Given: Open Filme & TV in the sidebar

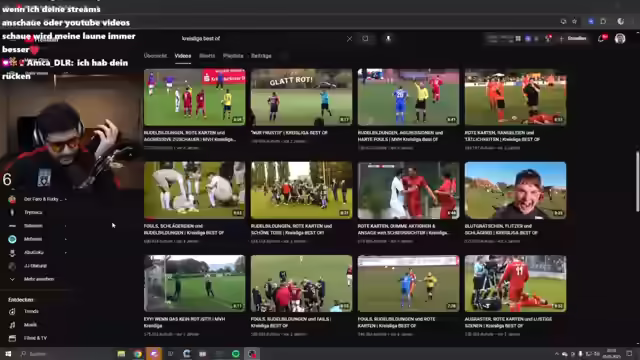Looking at the screenshot, I should point(28,338).
